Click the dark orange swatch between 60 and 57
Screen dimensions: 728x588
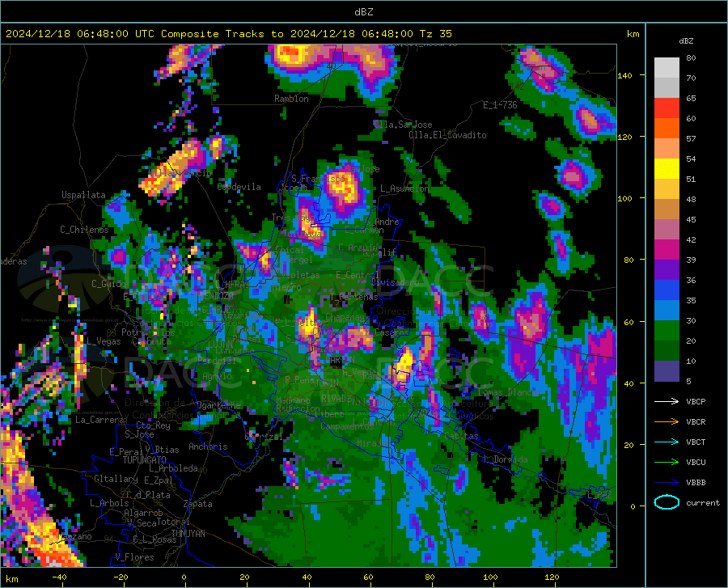(667, 129)
